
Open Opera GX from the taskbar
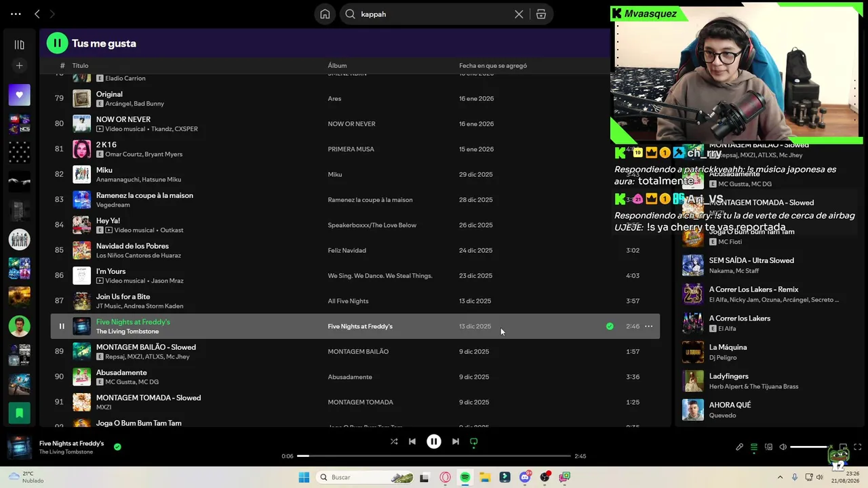446,477
